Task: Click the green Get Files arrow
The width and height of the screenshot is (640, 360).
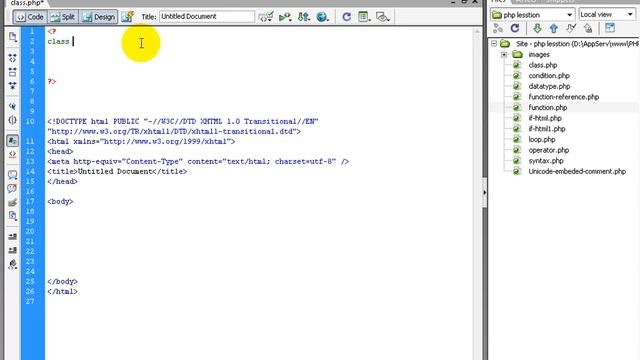Action: tap(537, 28)
